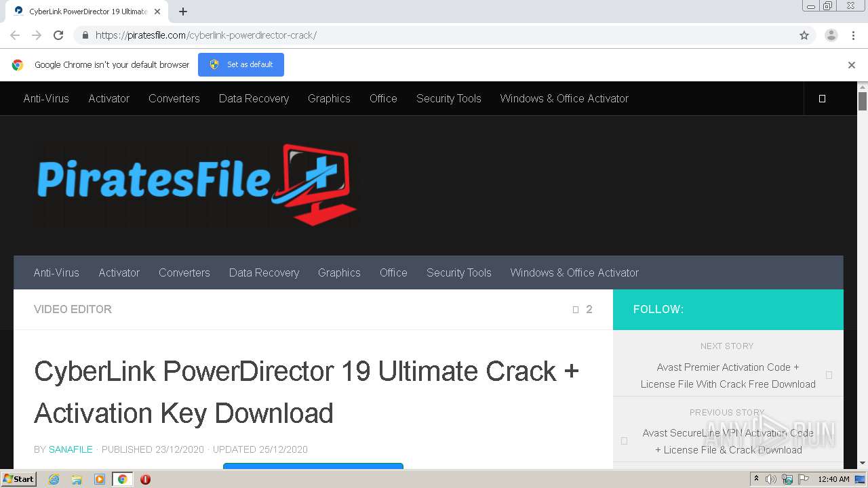868x488 pixels.
Task: Go back with the browser back arrow
Action: pyautogui.click(x=15, y=35)
